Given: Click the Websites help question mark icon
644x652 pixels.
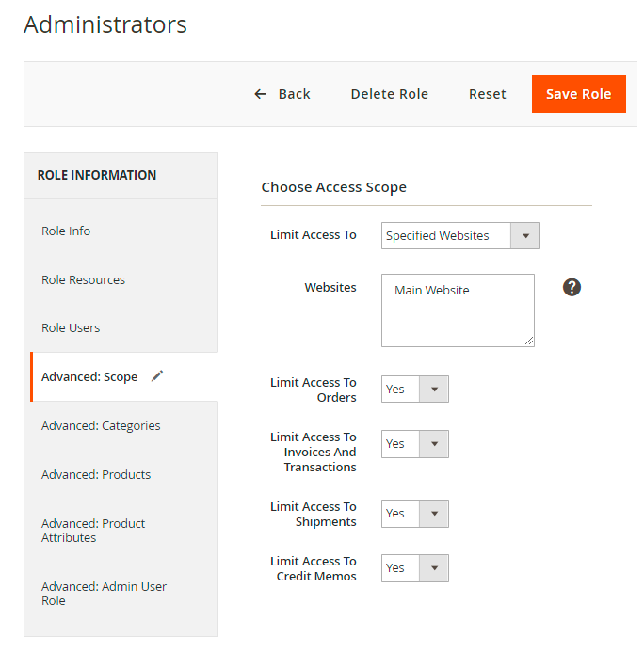Looking at the screenshot, I should (572, 287).
